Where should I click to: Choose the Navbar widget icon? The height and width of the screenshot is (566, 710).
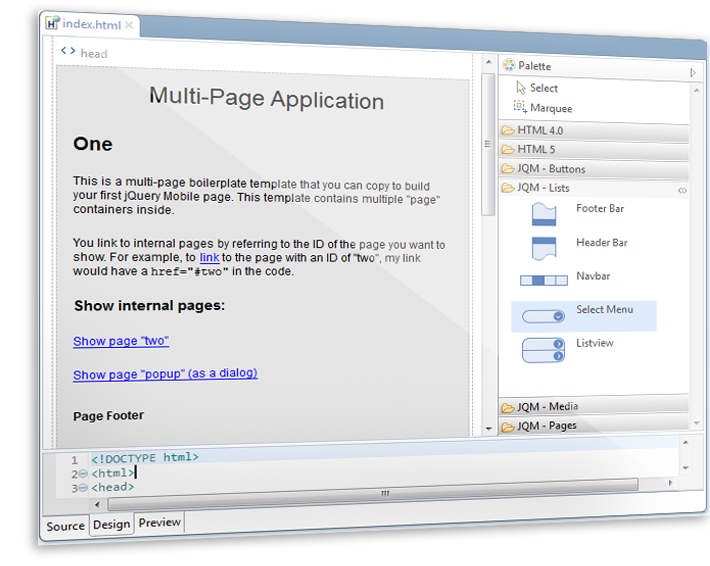coord(543,281)
